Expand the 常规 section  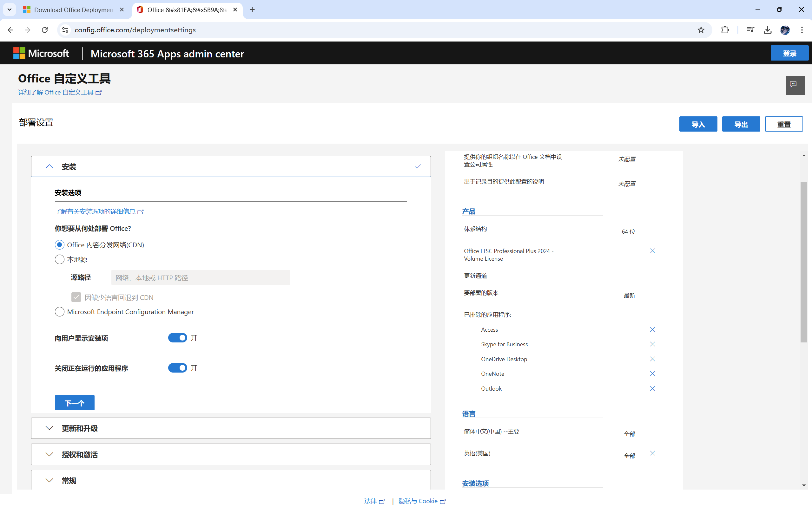pyautogui.click(x=231, y=480)
